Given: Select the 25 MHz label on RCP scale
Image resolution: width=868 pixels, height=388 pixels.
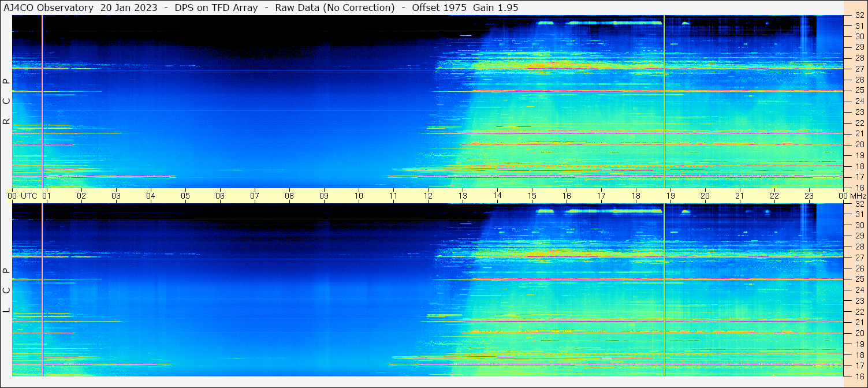Looking at the screenshot, I should (x=859, y=91).
